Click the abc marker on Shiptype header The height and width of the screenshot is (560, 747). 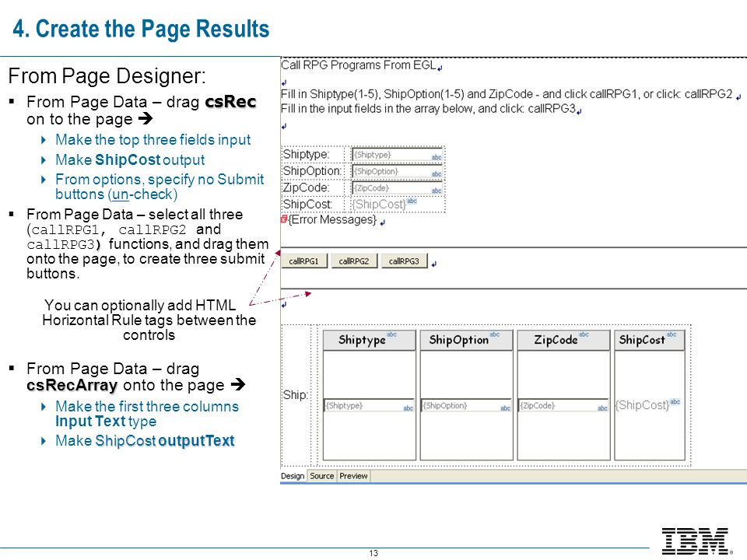391,334
